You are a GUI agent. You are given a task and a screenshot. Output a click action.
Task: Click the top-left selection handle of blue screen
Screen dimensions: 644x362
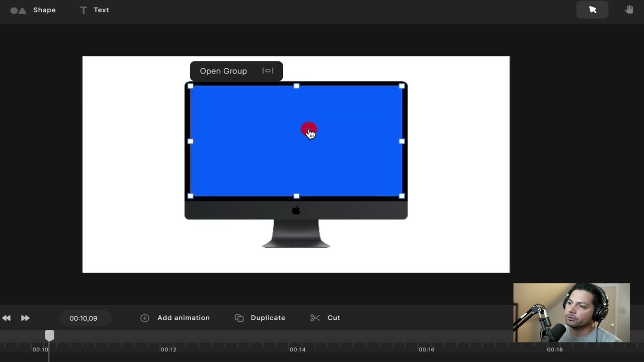pyautogui.click(x=190, y=86)
